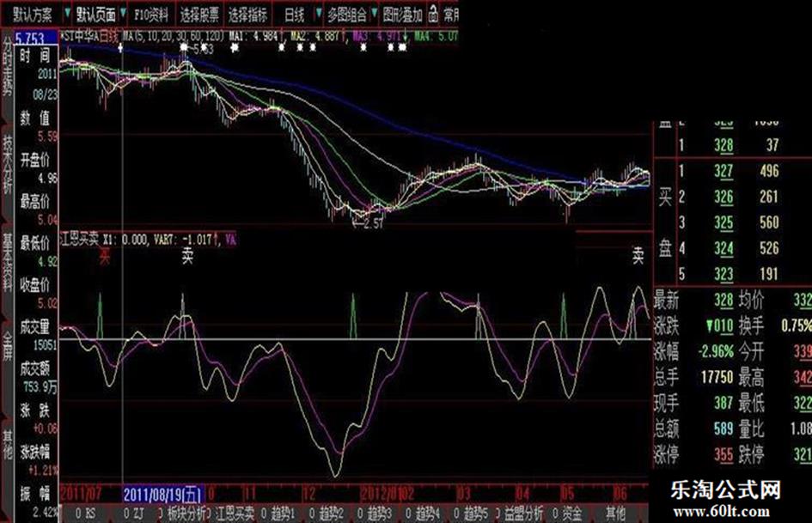Open the 默认页面 dropdown arrow

(123, 12)
